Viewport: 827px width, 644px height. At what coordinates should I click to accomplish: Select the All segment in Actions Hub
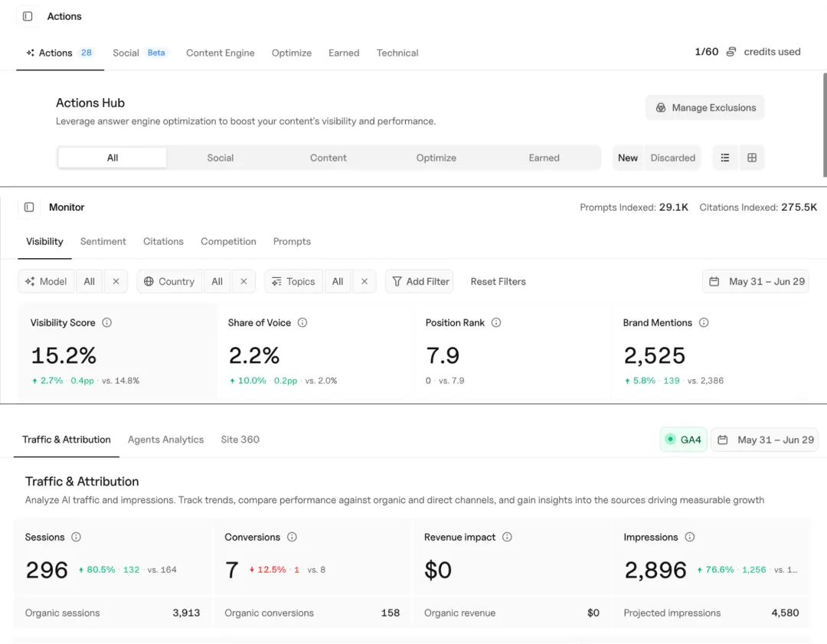113,158
